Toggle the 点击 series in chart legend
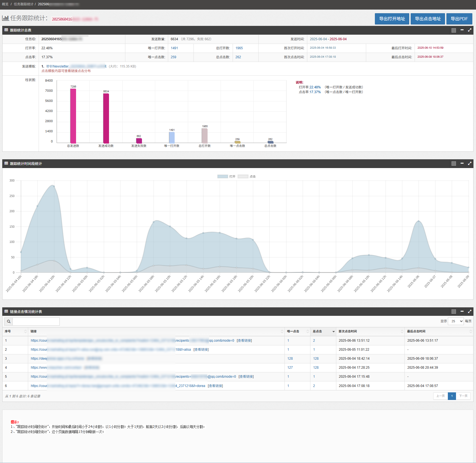This screenshot has width=476, height=463. (246, 176)
